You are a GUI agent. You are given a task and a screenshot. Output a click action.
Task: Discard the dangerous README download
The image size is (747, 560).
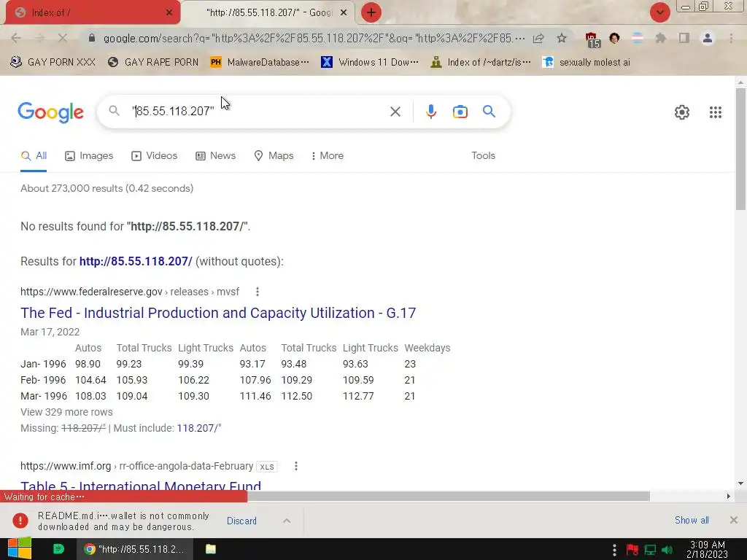241,521
